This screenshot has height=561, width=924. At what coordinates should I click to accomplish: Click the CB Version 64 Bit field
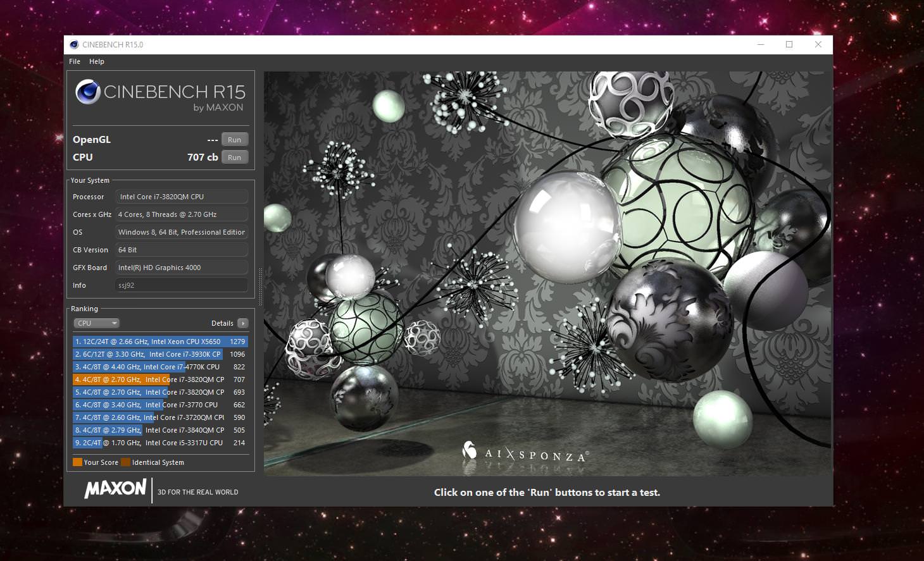point(182,250)
